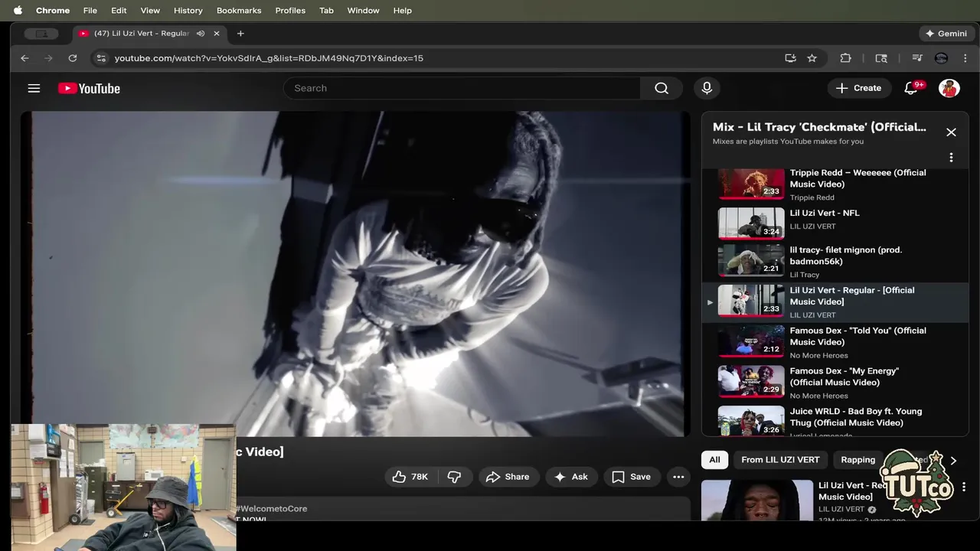Open the YouTube guide hamburger menu
The height and width of the screenshot is (551, 980).
pyautogui.click(x=34, y=88)
